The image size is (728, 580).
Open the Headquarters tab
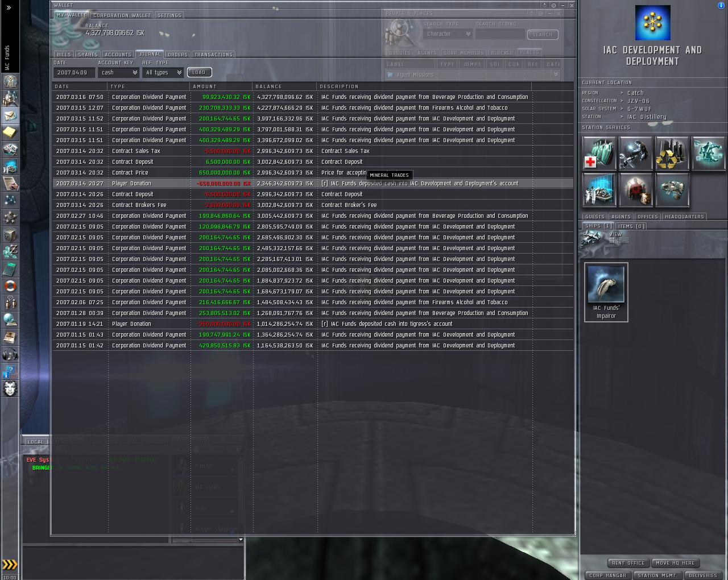(684, 217)
